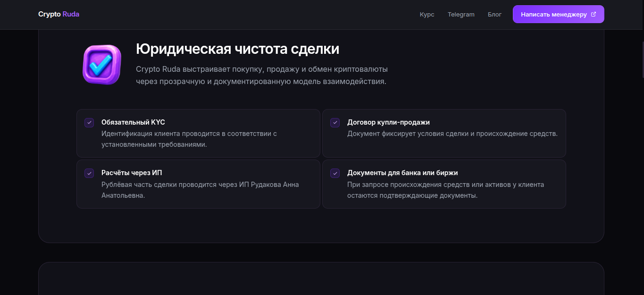This screenshot has width=644, height=295.
Task: Click the Написать менеджеру button
Action: (558, 14)
